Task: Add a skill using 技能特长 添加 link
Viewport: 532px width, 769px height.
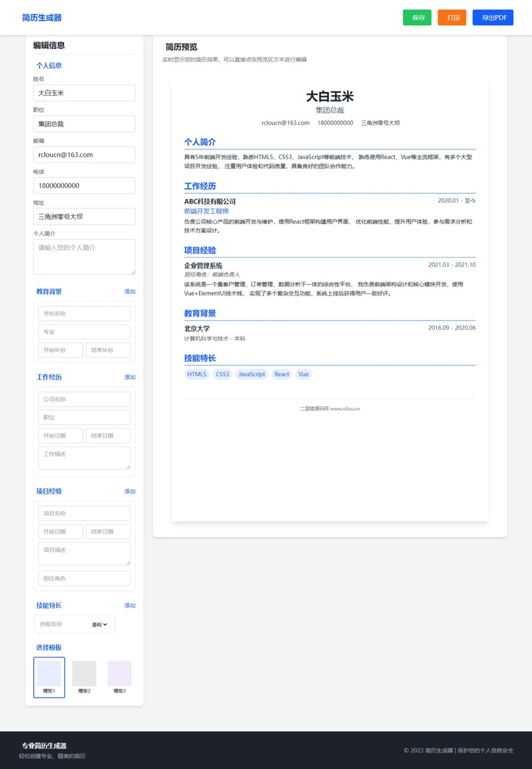Action: [129, 606]
